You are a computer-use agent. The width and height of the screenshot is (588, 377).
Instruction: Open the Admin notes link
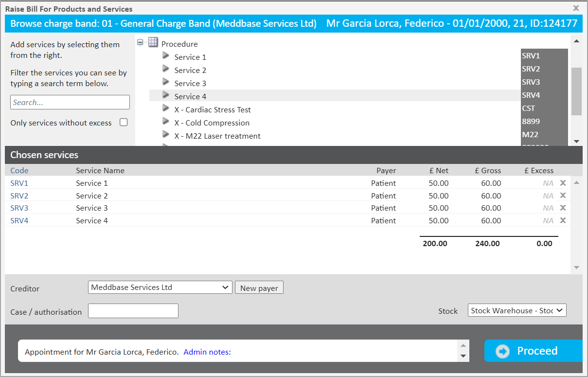206,352
